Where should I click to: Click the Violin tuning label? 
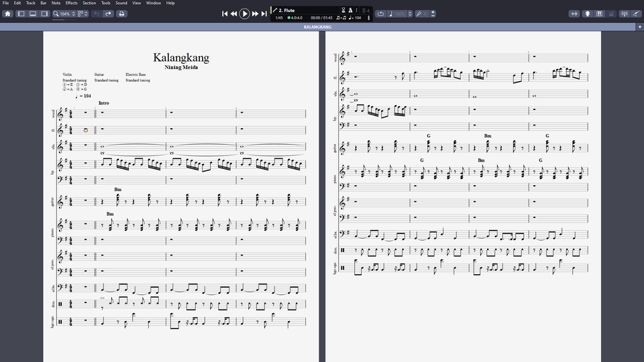coord(67,74)
